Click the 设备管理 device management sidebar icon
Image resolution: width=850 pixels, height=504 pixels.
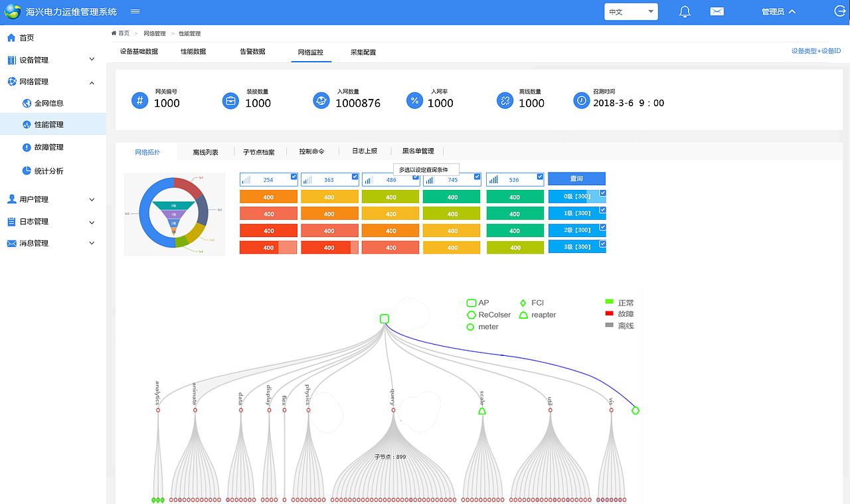tap(11, 60)
